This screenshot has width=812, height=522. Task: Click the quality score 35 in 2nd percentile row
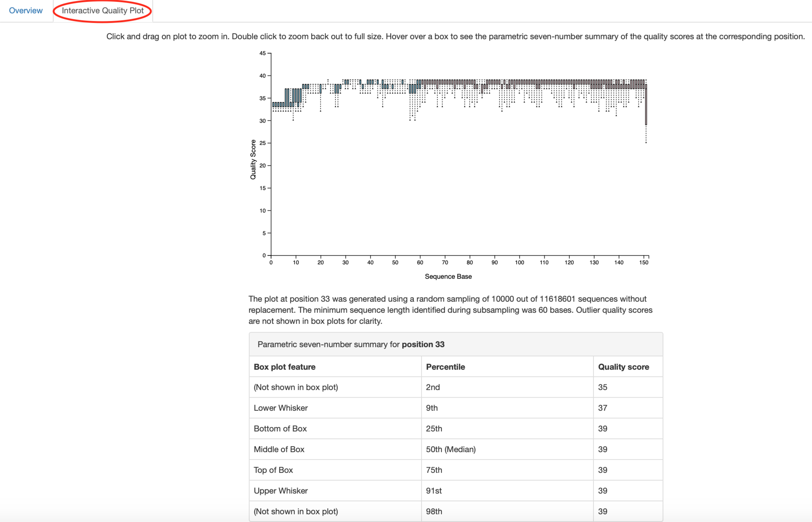[602, 387]
